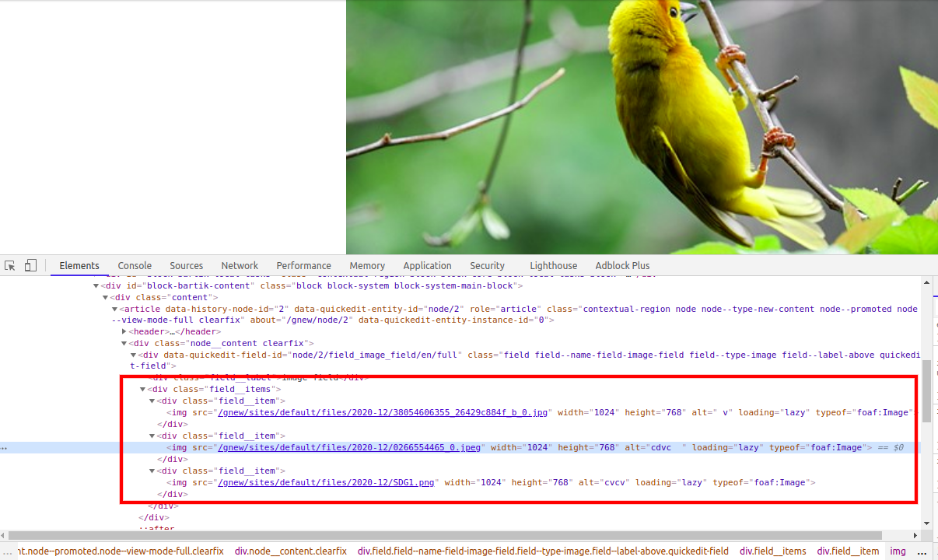This screenshot has width=938, height=560.
Task: Open the Memory panel
Action: pyautogui.click(x=366, y=265)
